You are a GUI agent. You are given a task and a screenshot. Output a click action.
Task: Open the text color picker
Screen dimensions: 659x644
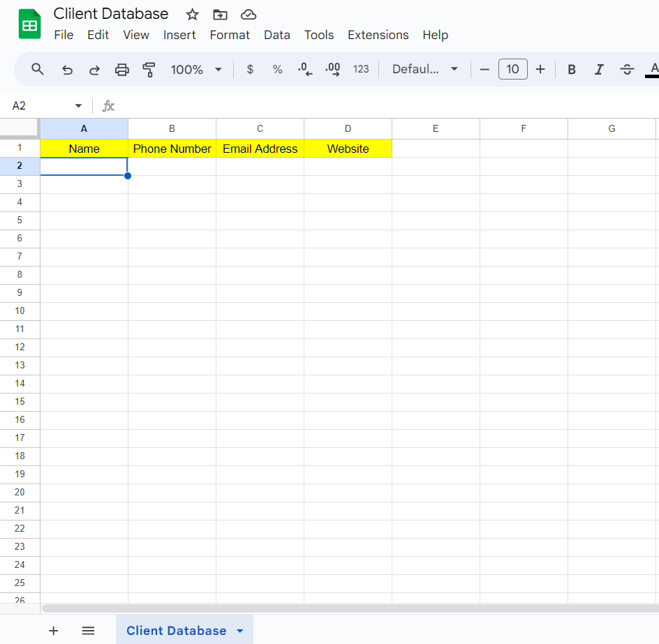(653, 69)
